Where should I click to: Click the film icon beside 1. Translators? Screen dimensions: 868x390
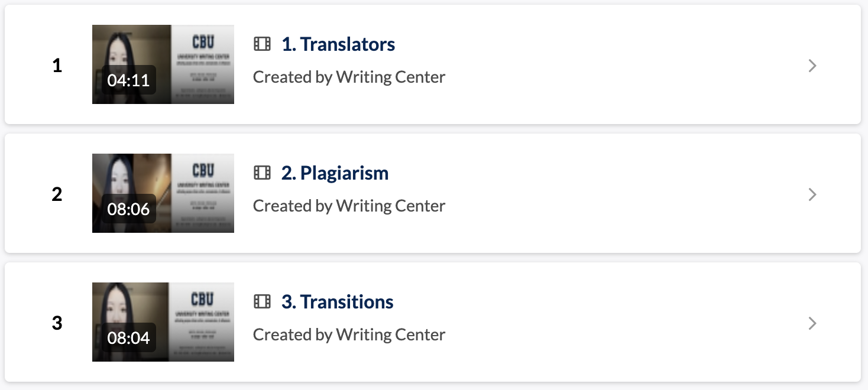(262, 44)
